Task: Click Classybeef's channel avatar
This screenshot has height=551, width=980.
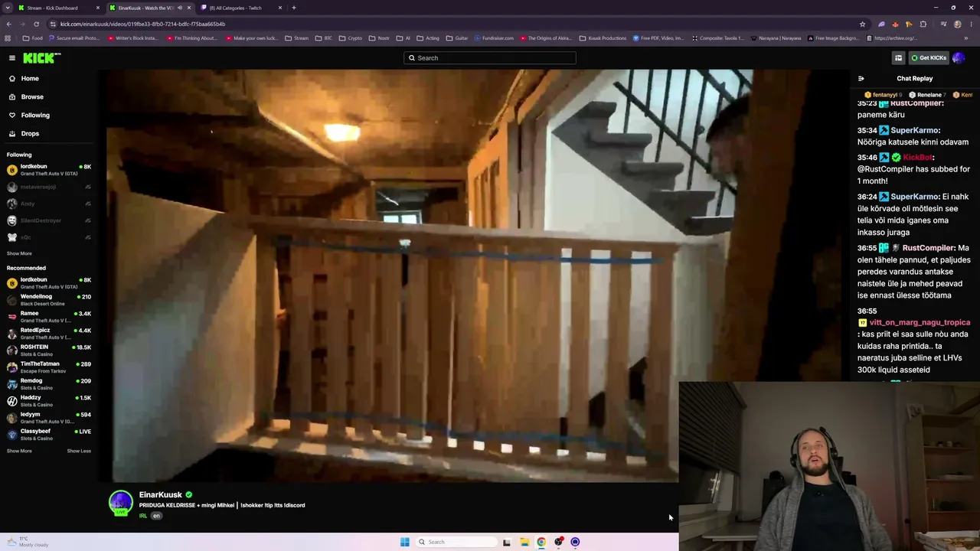Action: 12,435
